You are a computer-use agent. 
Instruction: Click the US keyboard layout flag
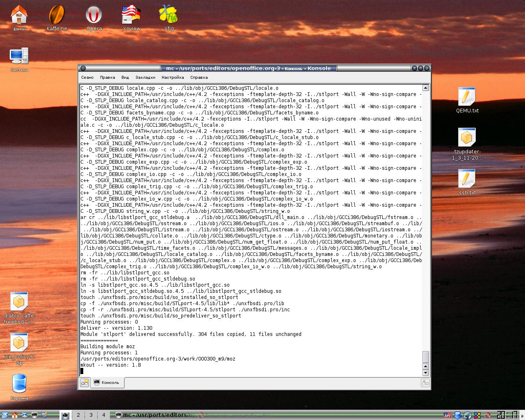coord(448,415)
